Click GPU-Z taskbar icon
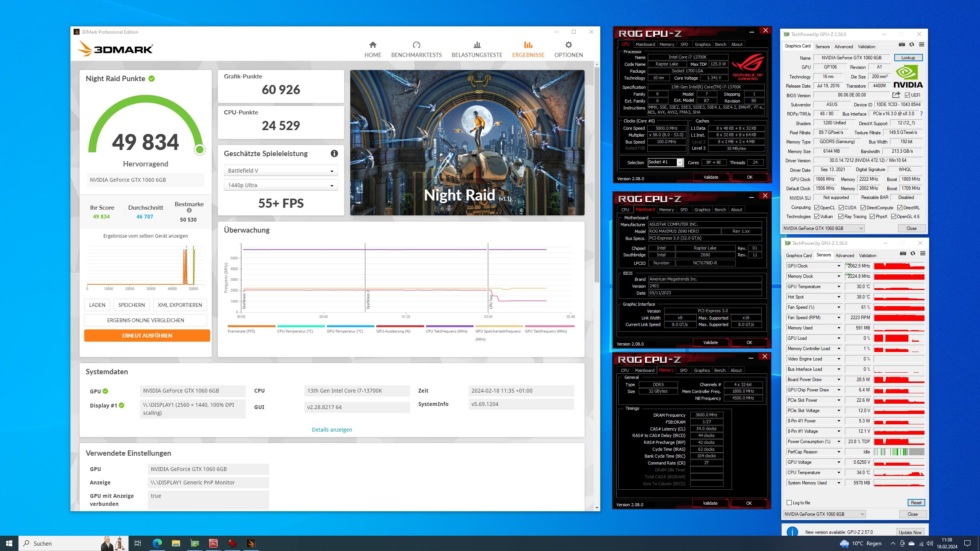This screenshot has height=551, width=980. pos(195,543)
